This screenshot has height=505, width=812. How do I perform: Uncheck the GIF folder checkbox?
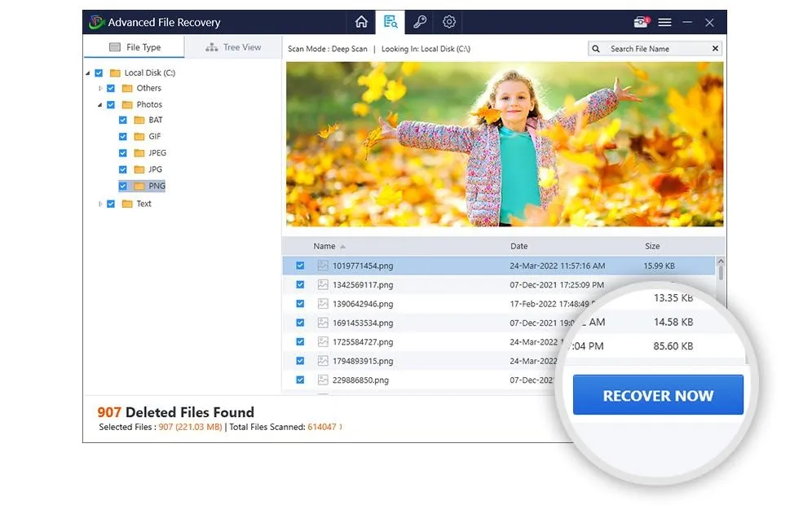(x=123, y=137)
